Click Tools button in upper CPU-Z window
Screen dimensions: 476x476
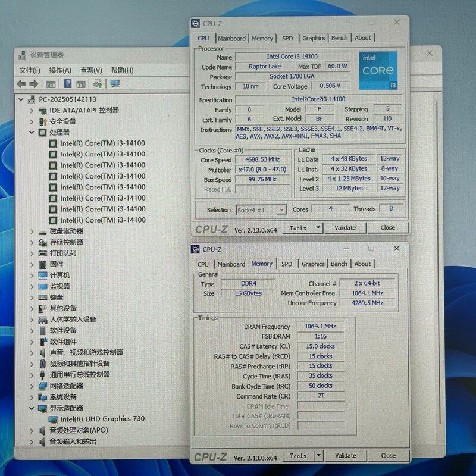pos(298,228)
